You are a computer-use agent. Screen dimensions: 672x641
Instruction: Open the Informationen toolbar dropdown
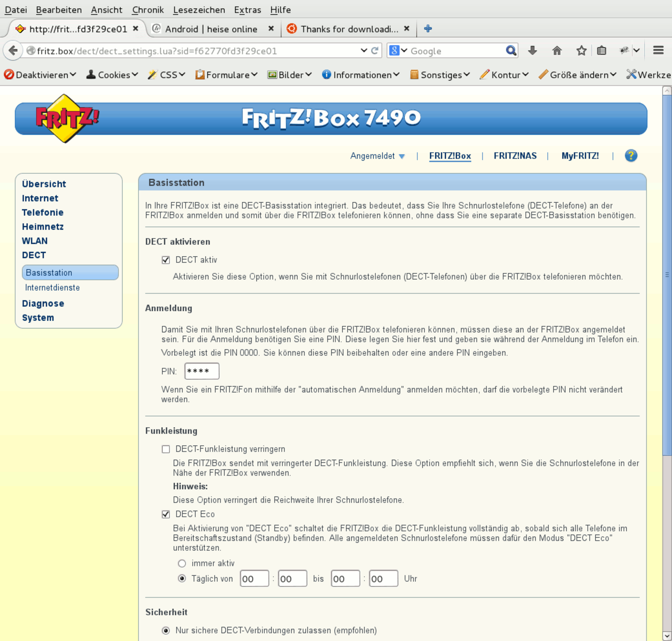pos(361,75)
